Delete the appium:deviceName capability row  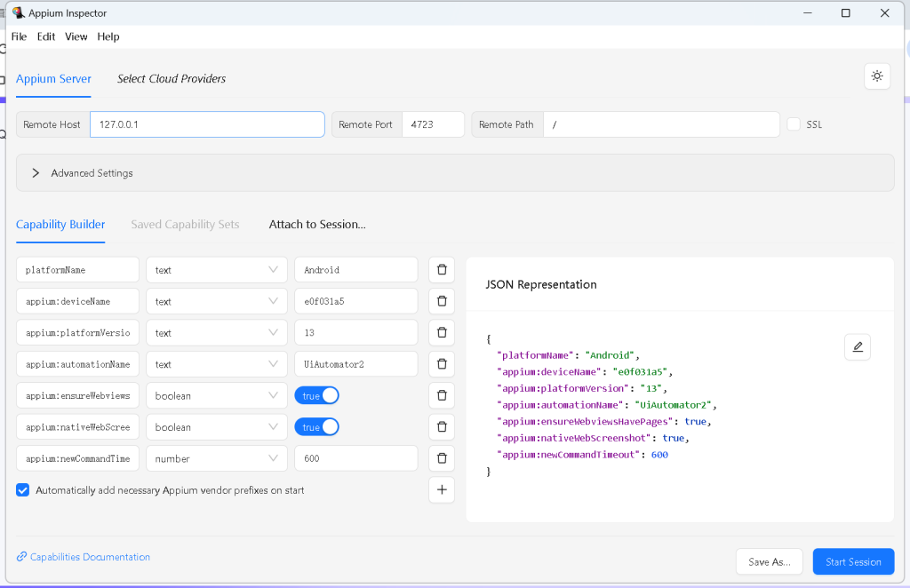coord(442,301)
